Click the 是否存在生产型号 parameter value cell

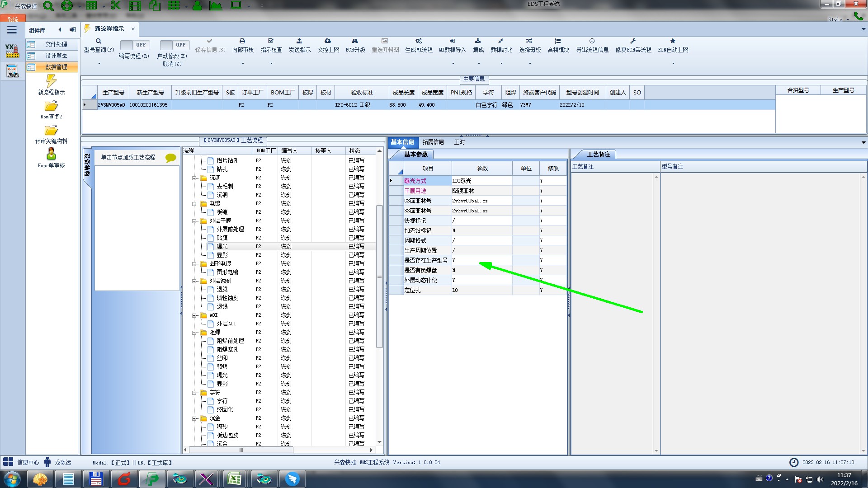pos(481,260)
